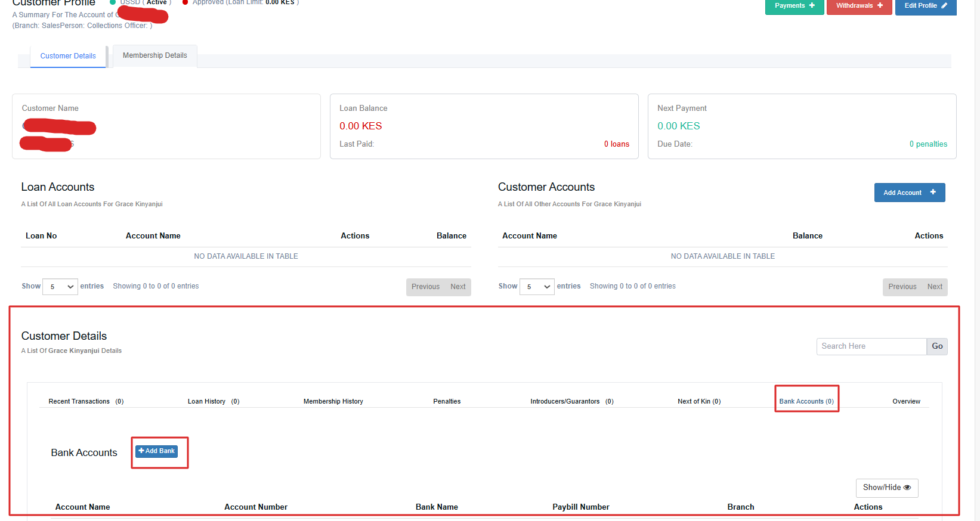Open the Recent Transactions tab
This screenshot has width=980, height=521.
(x=86, y=401)
